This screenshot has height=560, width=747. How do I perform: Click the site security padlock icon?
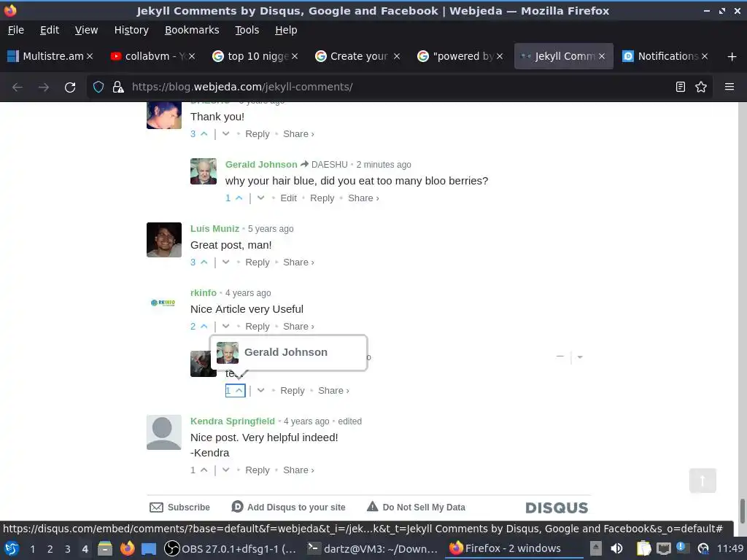coord(117,87)
